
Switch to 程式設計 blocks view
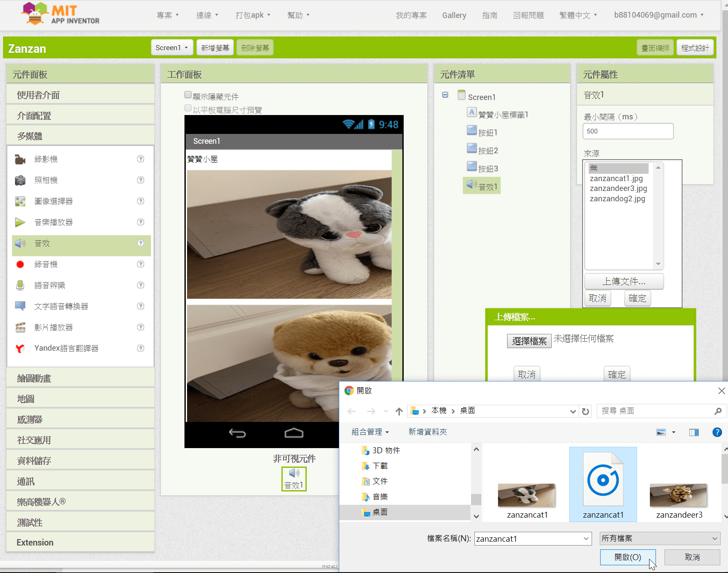pos(695,48)
